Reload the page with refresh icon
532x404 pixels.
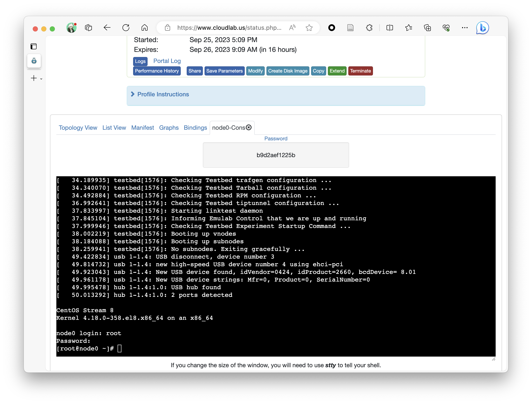click(126, 28)
